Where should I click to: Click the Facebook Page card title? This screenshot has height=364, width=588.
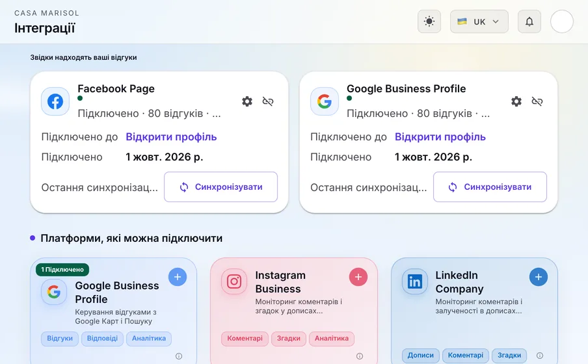[x=116, y=89]
